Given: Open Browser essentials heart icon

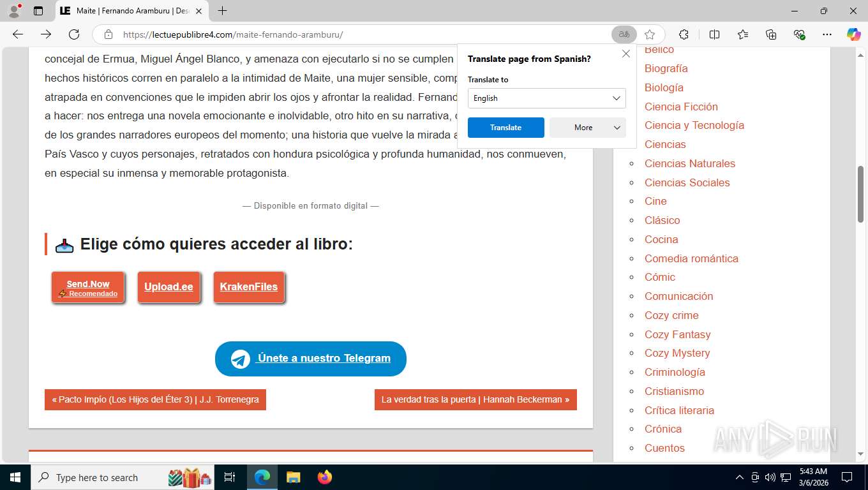Looking at the screenshot, I should [799, 34].
